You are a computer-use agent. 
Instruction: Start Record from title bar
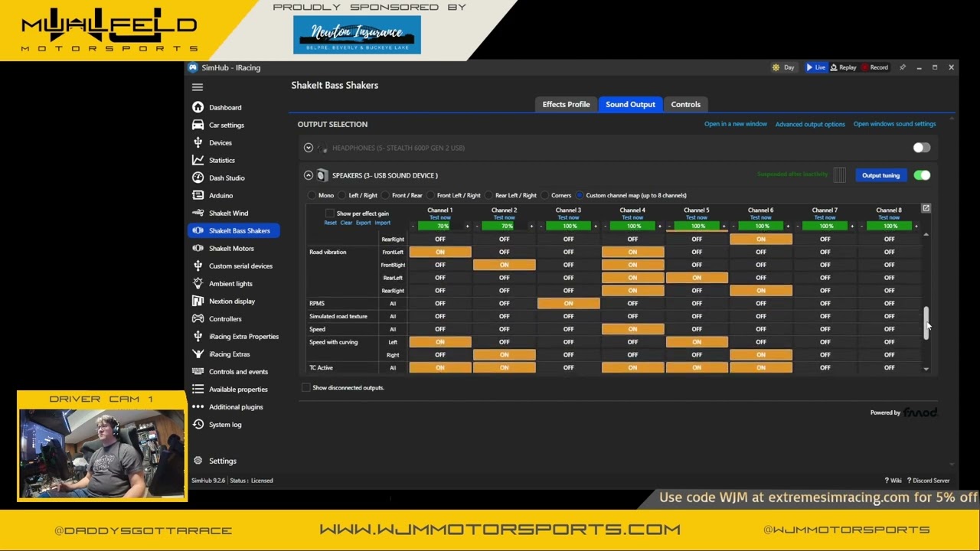tap(875, 67)
